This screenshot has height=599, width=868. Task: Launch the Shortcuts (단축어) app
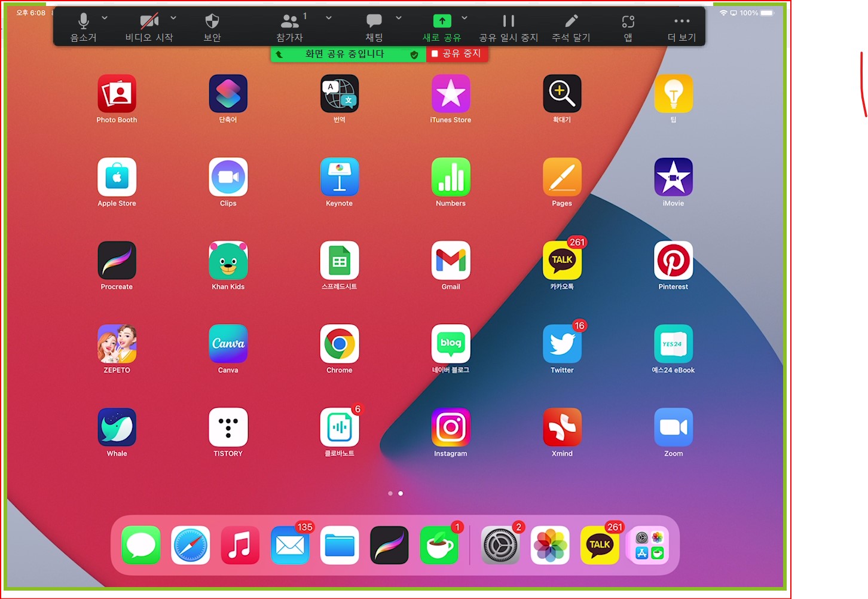pyautogui.click(x=228, y=94)
